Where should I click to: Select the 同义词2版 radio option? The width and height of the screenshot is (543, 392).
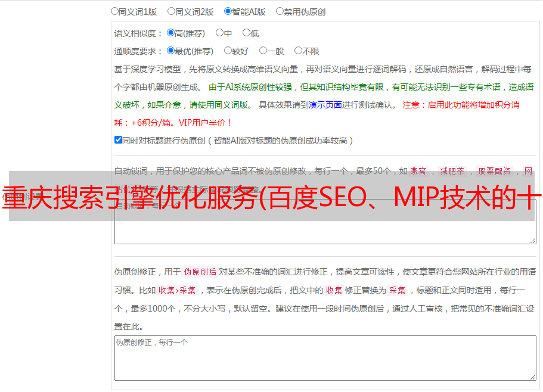(x=171, y=11)
